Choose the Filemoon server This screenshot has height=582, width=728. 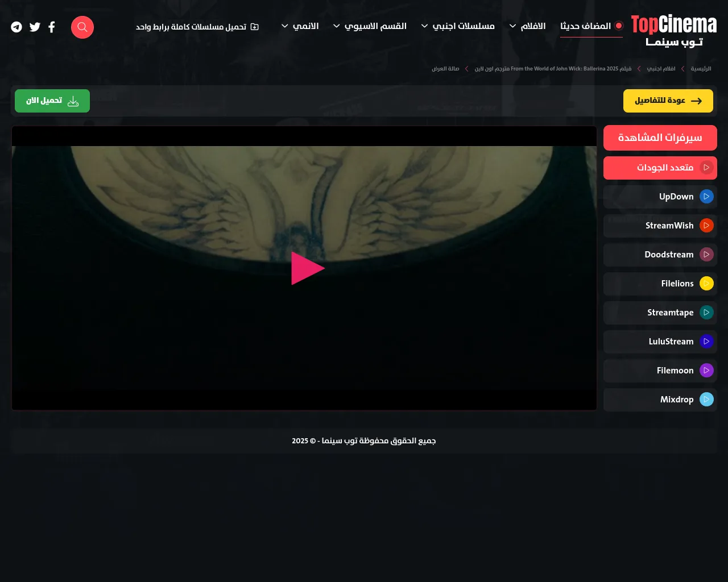click(x=660, y=371)
